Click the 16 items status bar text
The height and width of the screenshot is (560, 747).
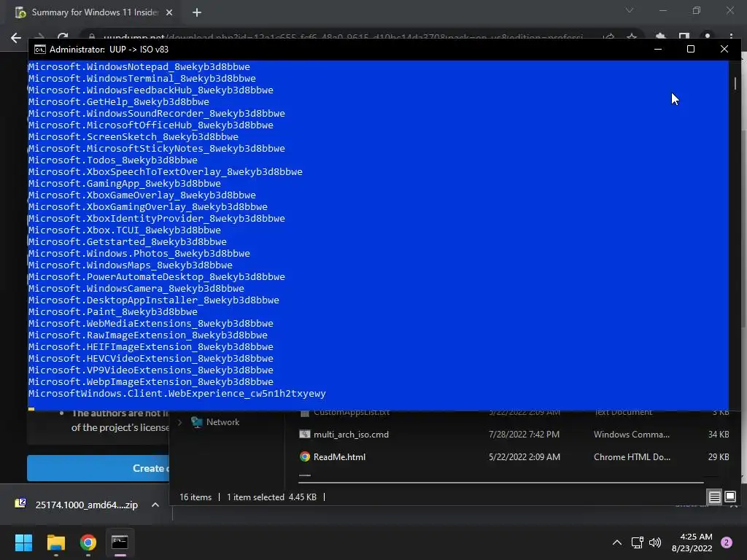pos(196,497)
